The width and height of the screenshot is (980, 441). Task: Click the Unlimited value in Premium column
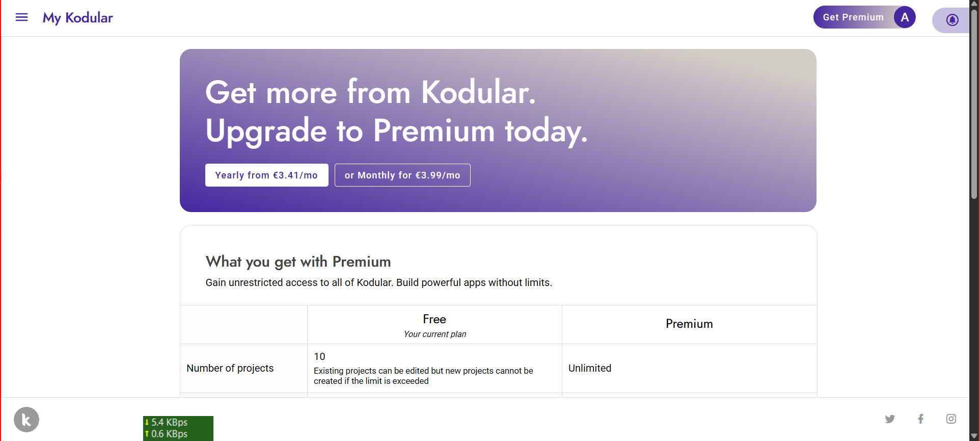pyautogui.click(x=590, y=368)
